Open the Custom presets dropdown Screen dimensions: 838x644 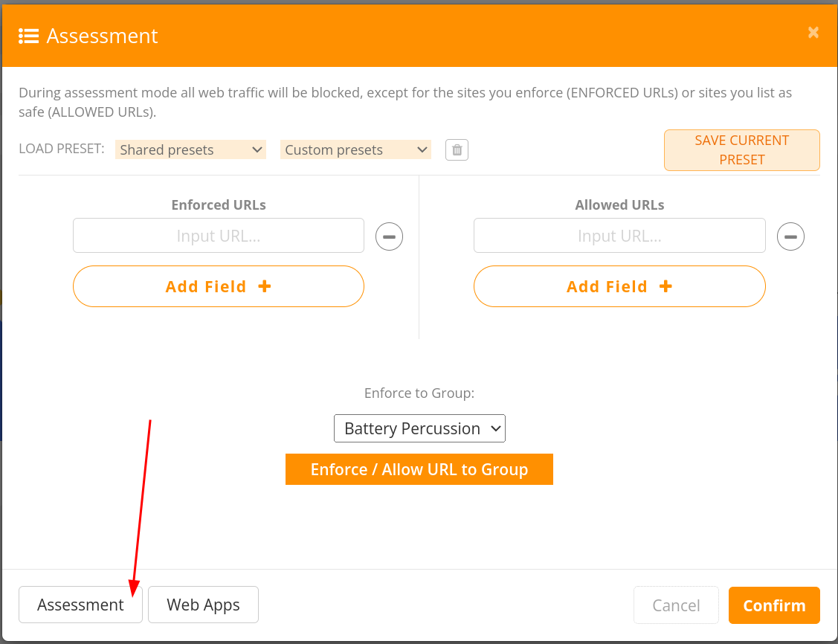tap(355, 149)
